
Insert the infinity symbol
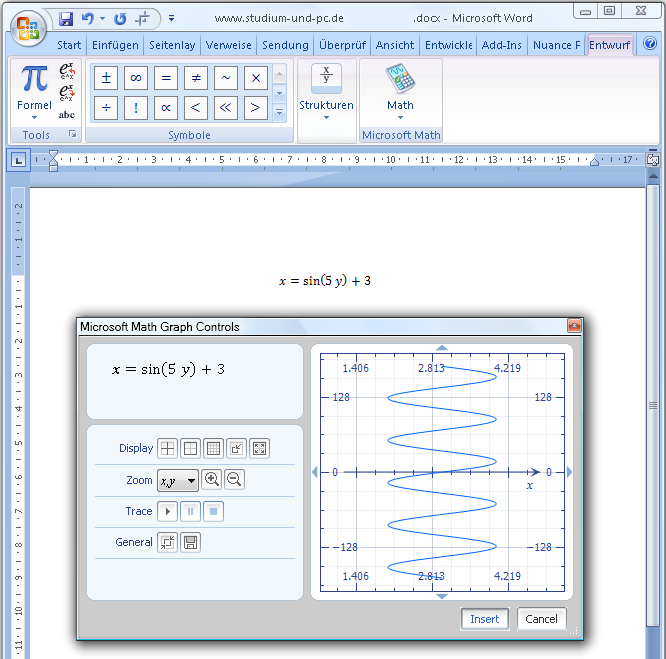(136, 78)
